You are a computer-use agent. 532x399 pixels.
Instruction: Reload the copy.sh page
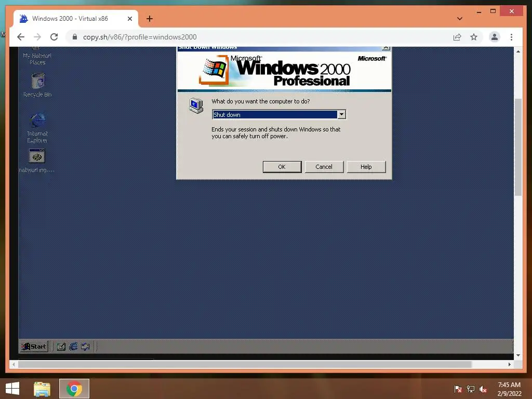[x=54, y=37]
